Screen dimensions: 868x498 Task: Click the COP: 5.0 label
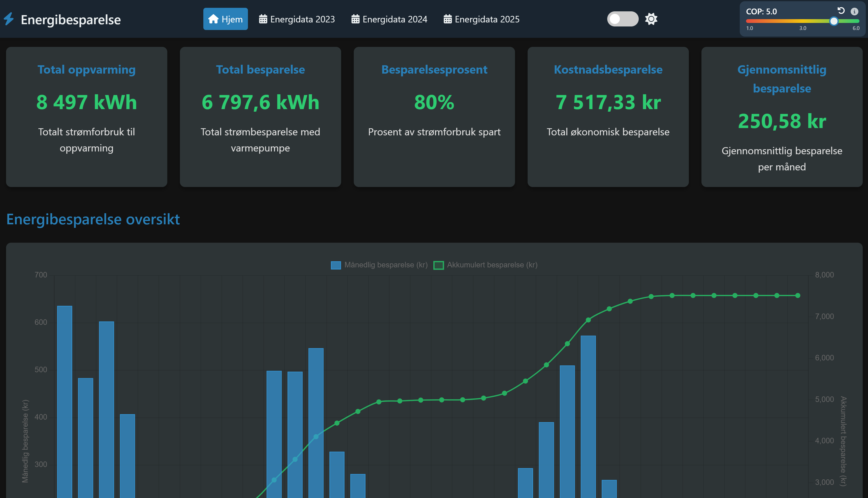(x=761, y=12)
